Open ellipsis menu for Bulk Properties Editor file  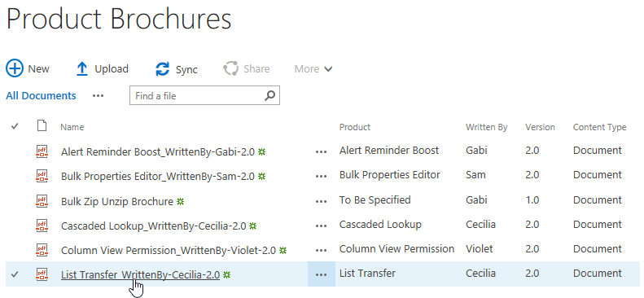(x=321, y=177)
